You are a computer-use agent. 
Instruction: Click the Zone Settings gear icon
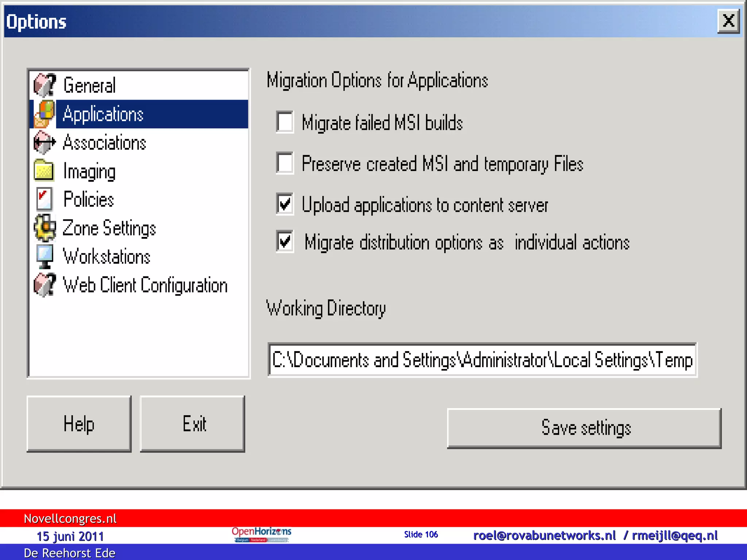tap(45, 228)
